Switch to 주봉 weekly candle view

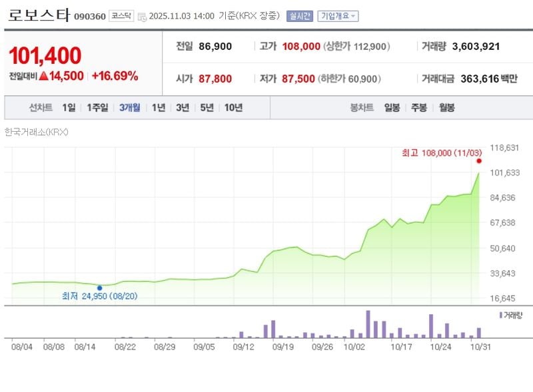pyautogui.click(x=418, y=106)
